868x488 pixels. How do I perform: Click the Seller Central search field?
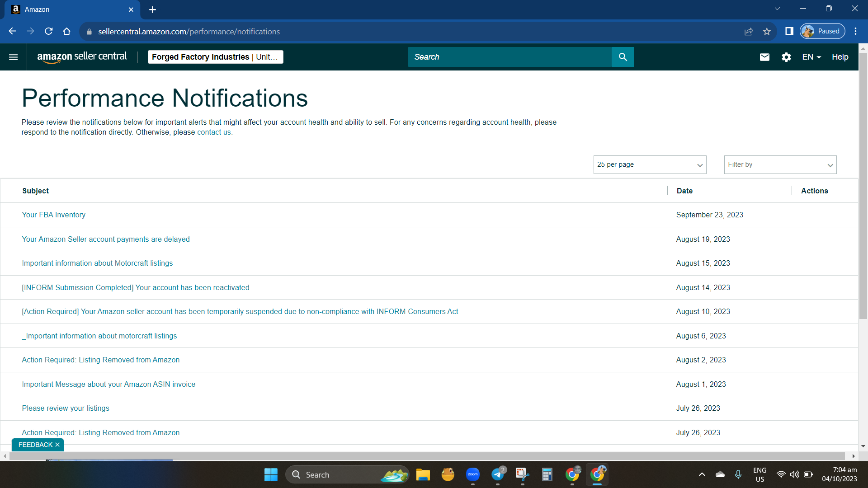pyautogui.click(x=510, y=57)
